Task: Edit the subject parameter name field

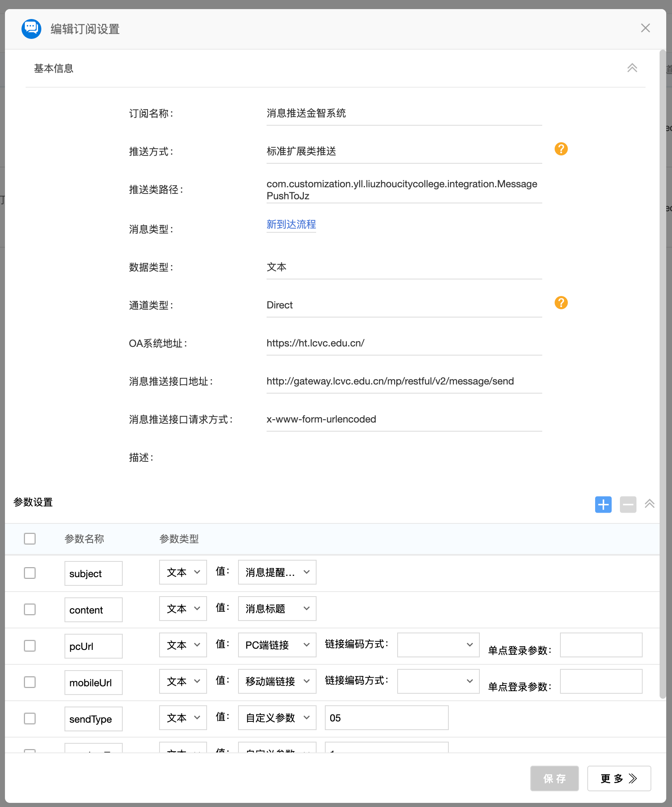Action: pyautogui.click(x=93, y=573)
